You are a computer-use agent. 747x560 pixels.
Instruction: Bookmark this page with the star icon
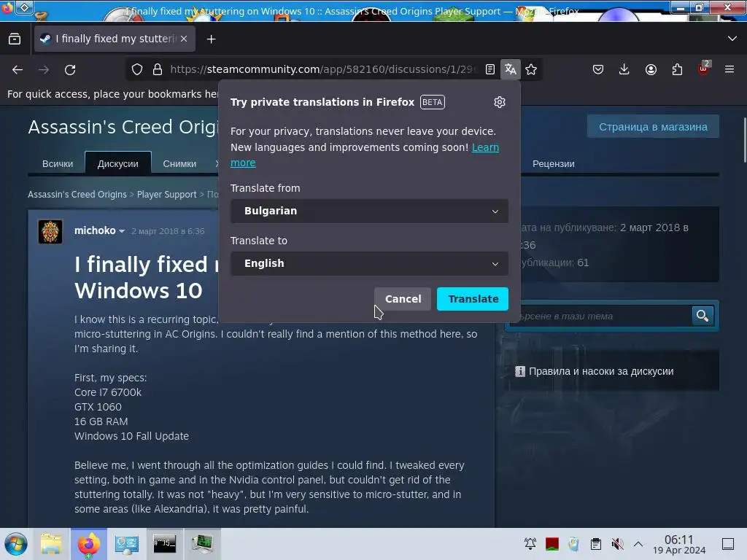point(531,69)
